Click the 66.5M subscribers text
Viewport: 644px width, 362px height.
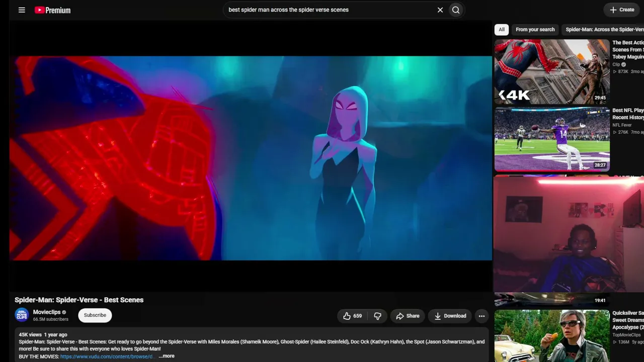(51, 319)
